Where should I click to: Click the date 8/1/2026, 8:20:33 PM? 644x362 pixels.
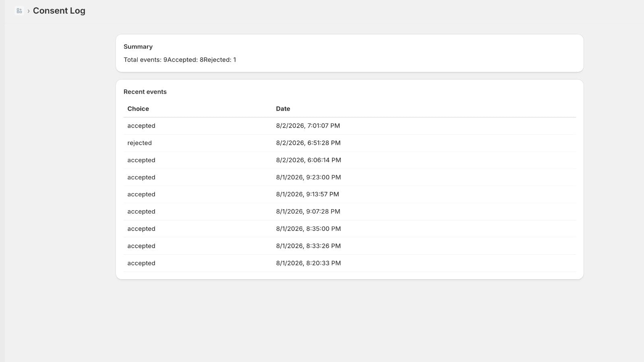[x=308, y=263]
